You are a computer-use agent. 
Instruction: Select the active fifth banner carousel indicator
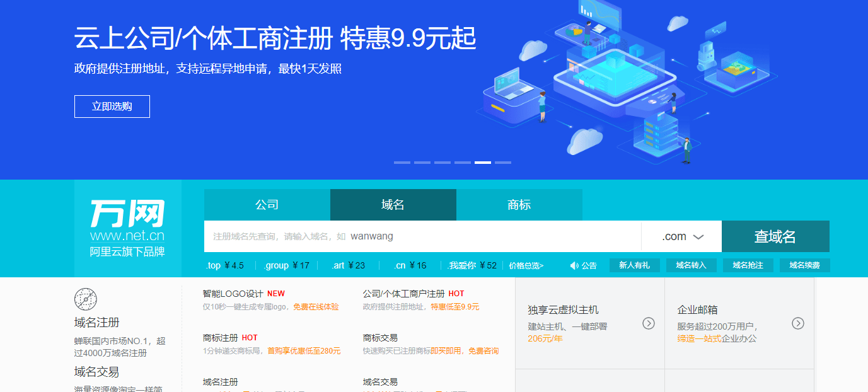483,163
